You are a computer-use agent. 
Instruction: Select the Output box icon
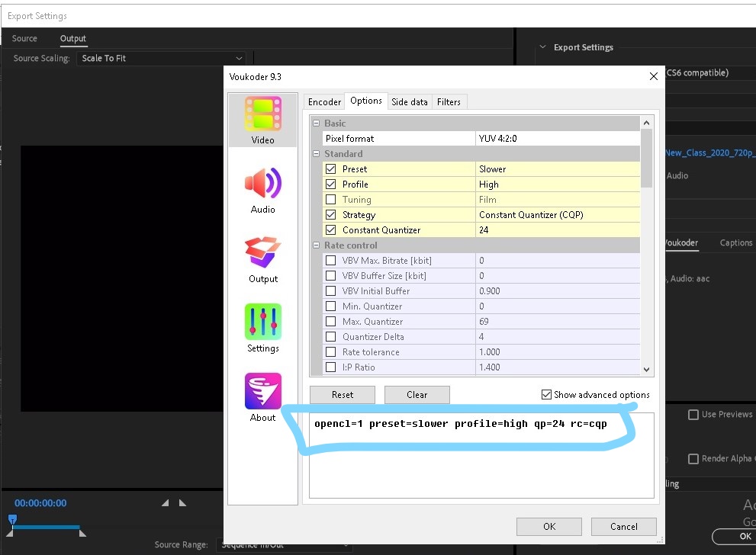[x=262, y=254]
